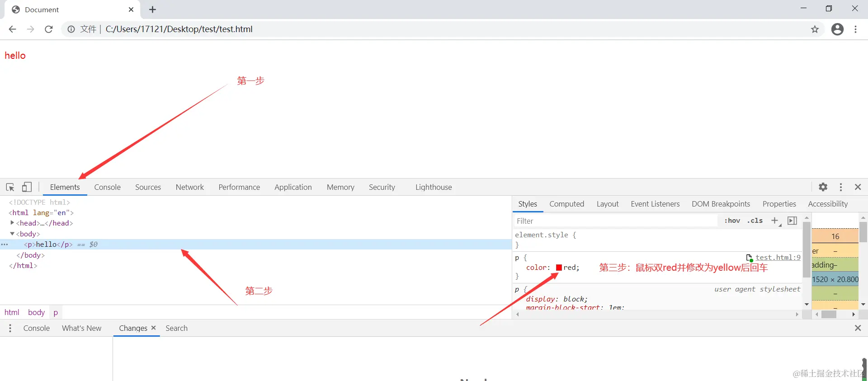
Task: Open the drawer three-dot menu
Action: pyautogui.click(x=10, y=328)
